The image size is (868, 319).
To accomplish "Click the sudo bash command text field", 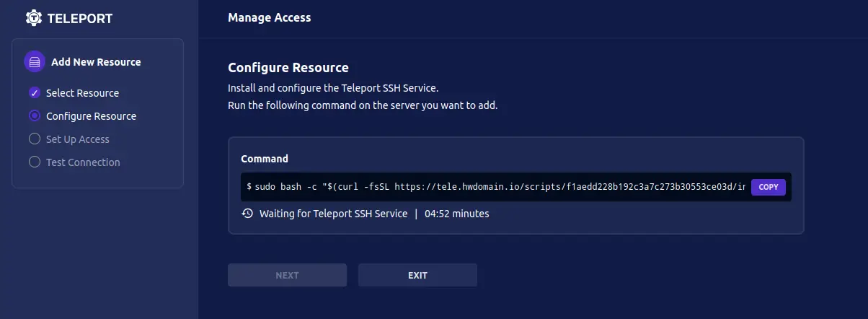I will point(496,187).
